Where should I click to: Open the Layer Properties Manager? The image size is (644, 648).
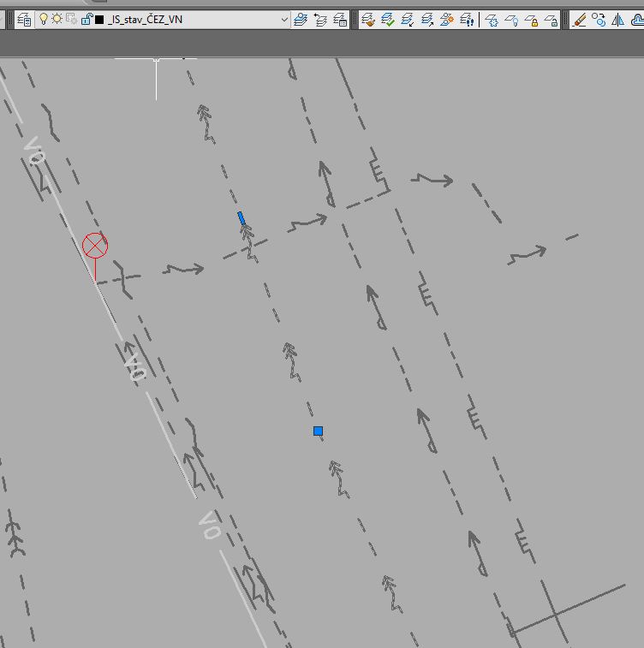coord(24,20)
